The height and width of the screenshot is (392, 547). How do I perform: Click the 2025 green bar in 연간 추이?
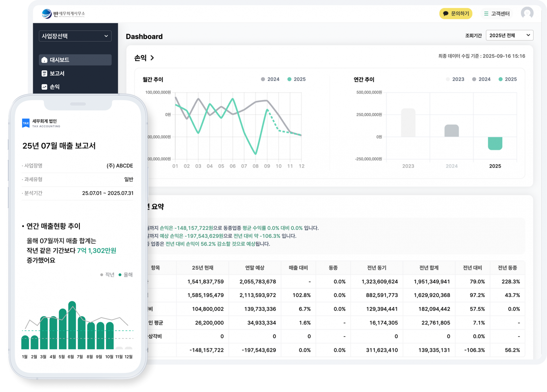point(495,143)
